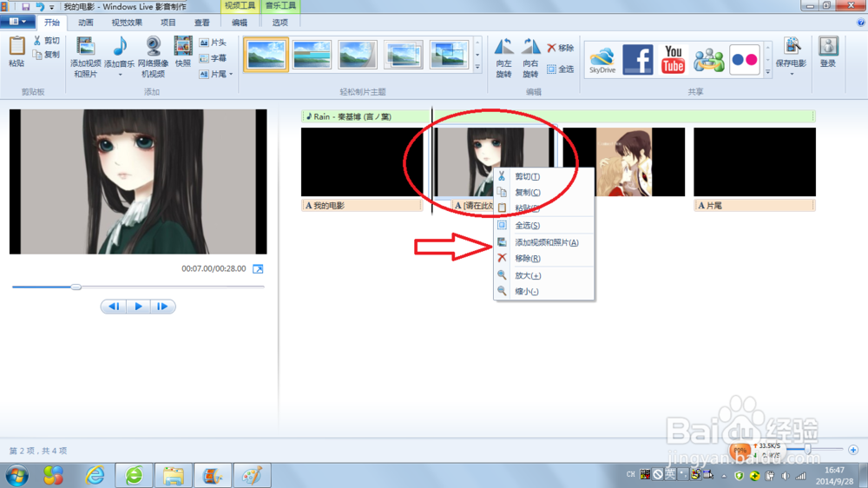Select the second AutoMovie theme thumbnail
The height and width of the screenshot is (488, 868).
point(312,55)
